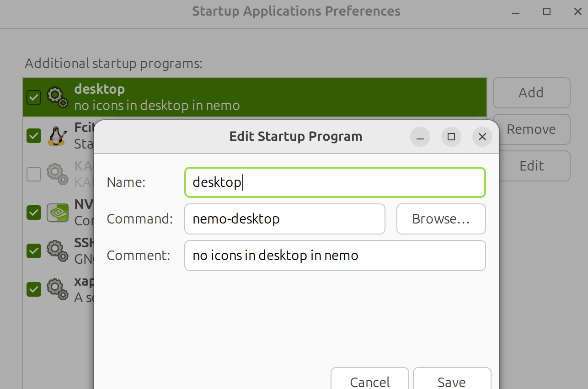Disable the SSH entry checkbox
The height and width of the screenshot is (389, 588).
click(34, 250)
